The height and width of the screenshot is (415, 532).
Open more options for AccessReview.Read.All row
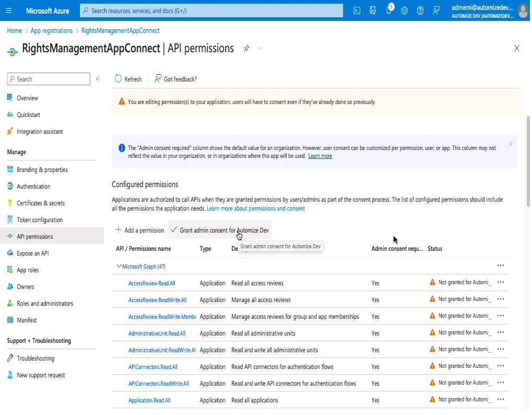click(x=500, y=282)
